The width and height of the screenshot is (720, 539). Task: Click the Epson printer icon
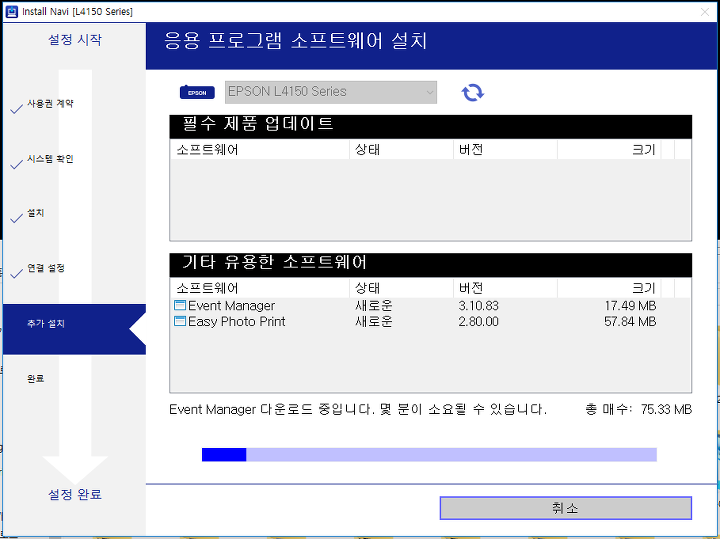(x=197, y=92)
